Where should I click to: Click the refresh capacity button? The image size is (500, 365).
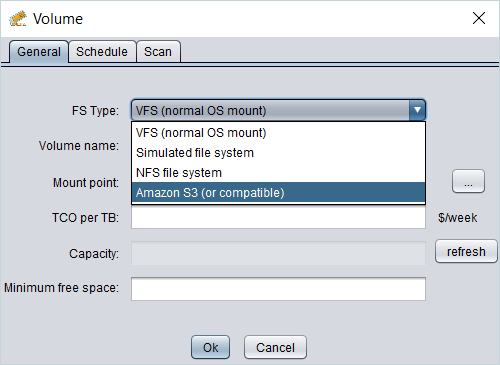click(466, 251)
